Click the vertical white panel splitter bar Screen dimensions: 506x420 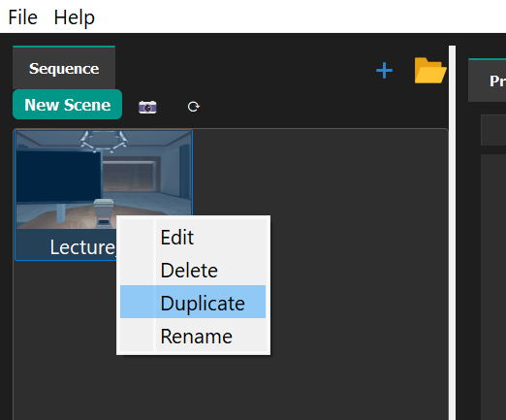click(452, 233)
